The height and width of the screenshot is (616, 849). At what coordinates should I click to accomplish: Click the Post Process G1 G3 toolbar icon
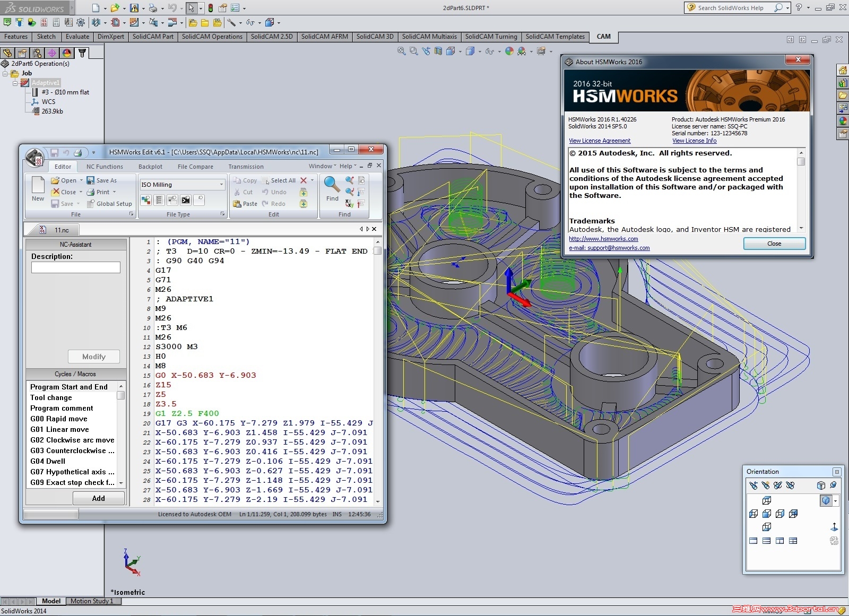(44, 22)
